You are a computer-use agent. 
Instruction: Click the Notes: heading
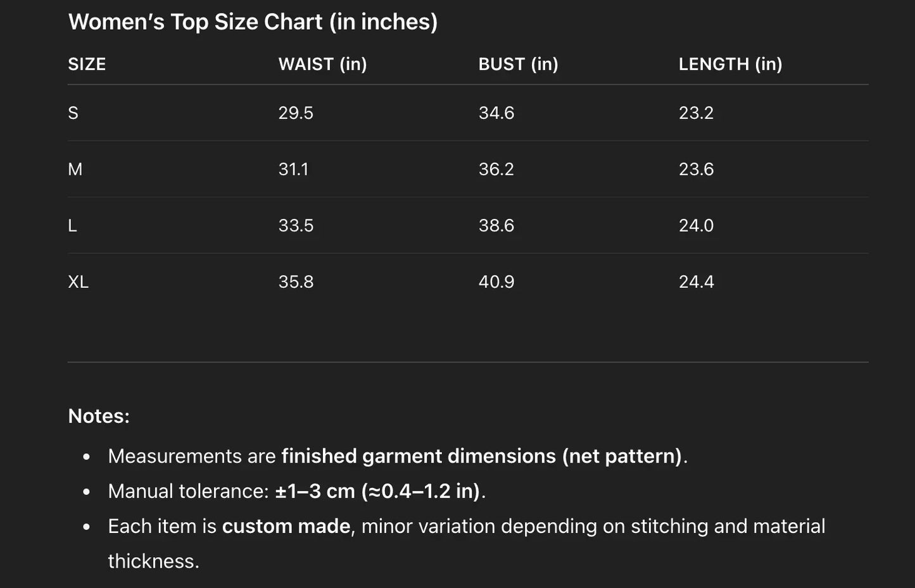coord(99,416)
